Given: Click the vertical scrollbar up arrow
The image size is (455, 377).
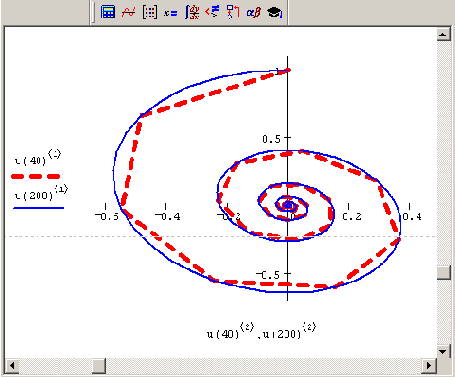Looking at the screenshot, I should pos(443,34).
